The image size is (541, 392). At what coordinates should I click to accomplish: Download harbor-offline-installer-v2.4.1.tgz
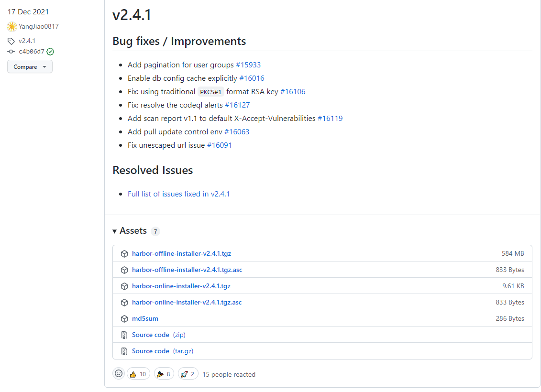(x=181, y=254)
